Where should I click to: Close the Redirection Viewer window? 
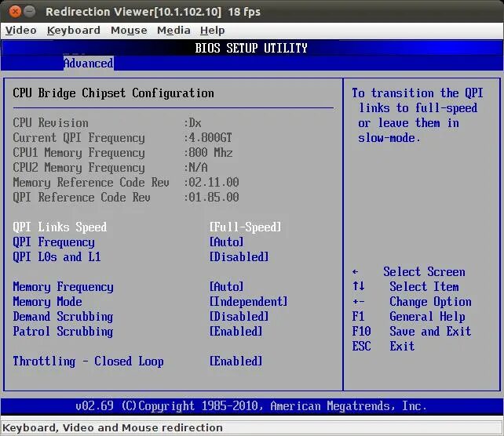point(15,12)
